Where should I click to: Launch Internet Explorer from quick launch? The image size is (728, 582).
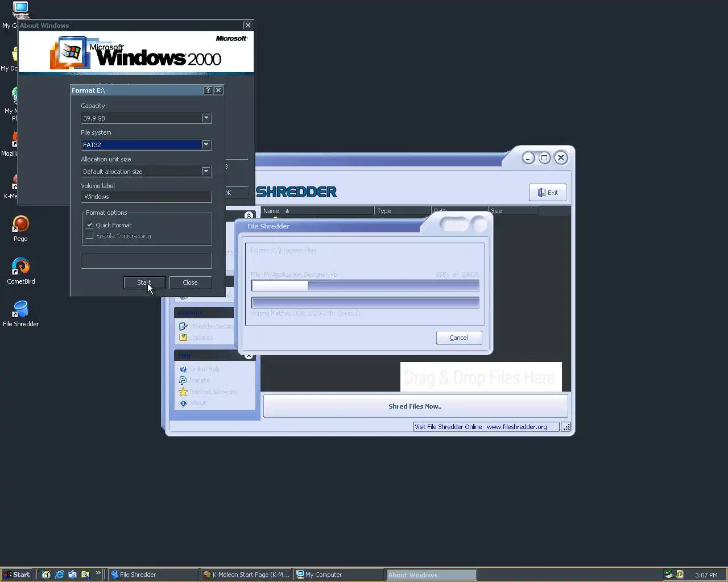click(59, 575)
